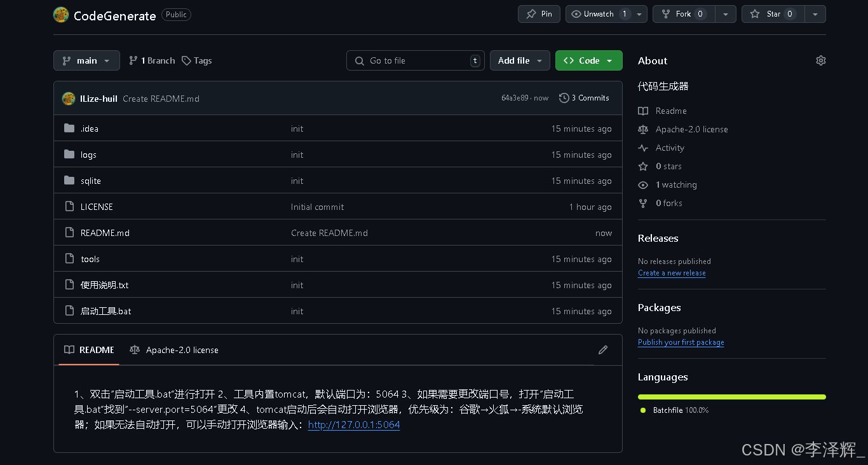The width and height of the screenshot is (868, 465).
Task: Pin this repository
Action: click(538, 13)
